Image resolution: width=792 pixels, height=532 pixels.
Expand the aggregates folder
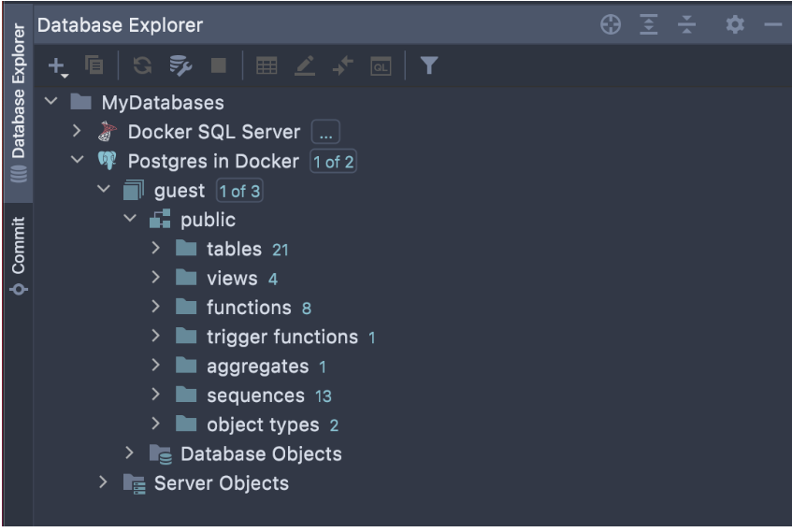155,366
